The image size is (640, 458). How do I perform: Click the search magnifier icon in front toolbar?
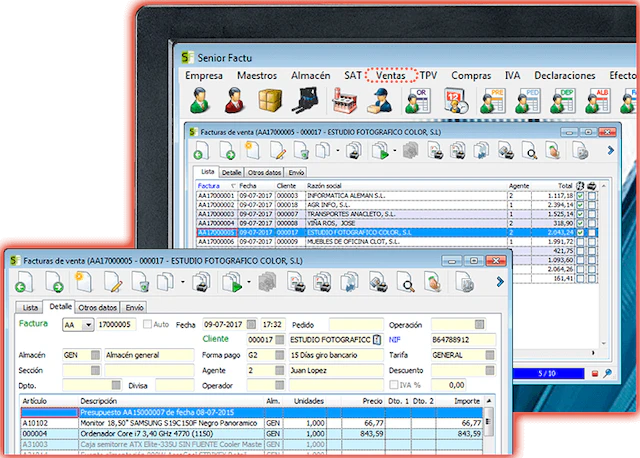point(406,282)
